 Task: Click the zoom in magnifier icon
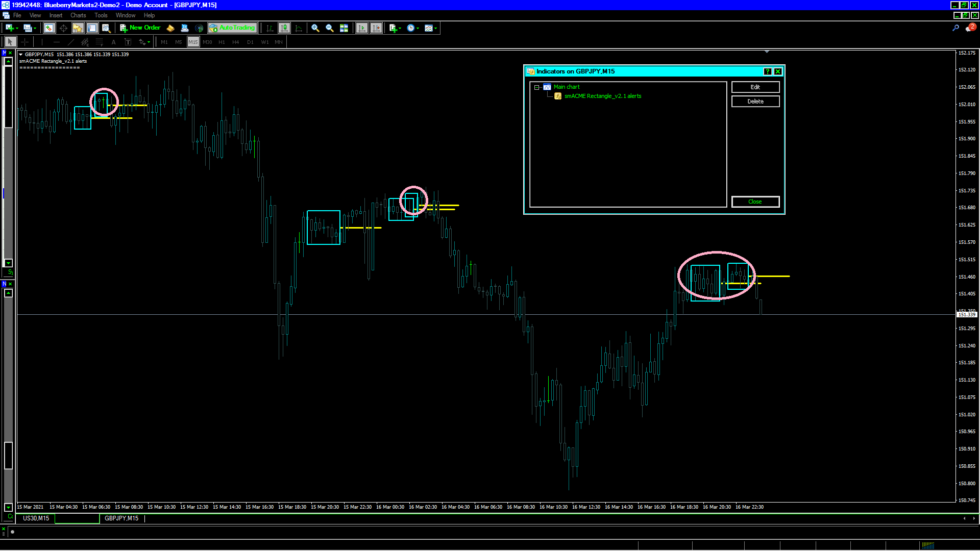tap(315, 28)
